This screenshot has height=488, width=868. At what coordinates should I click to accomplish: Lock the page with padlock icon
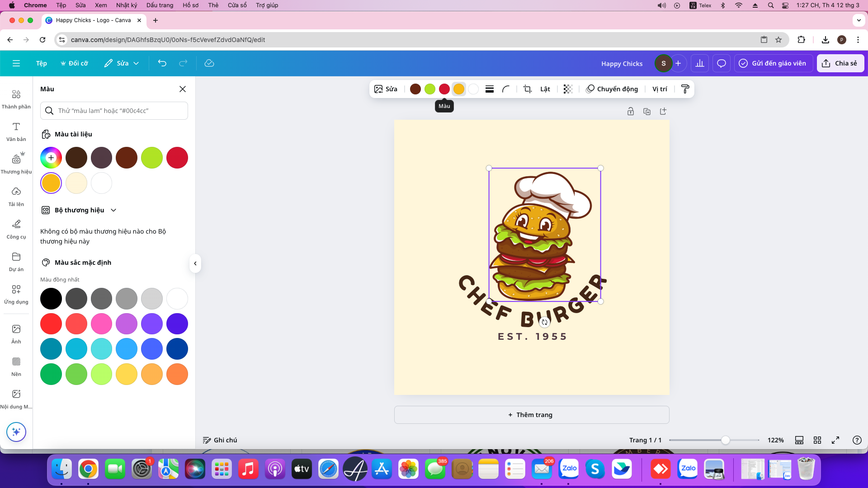[x=631, y=111]
